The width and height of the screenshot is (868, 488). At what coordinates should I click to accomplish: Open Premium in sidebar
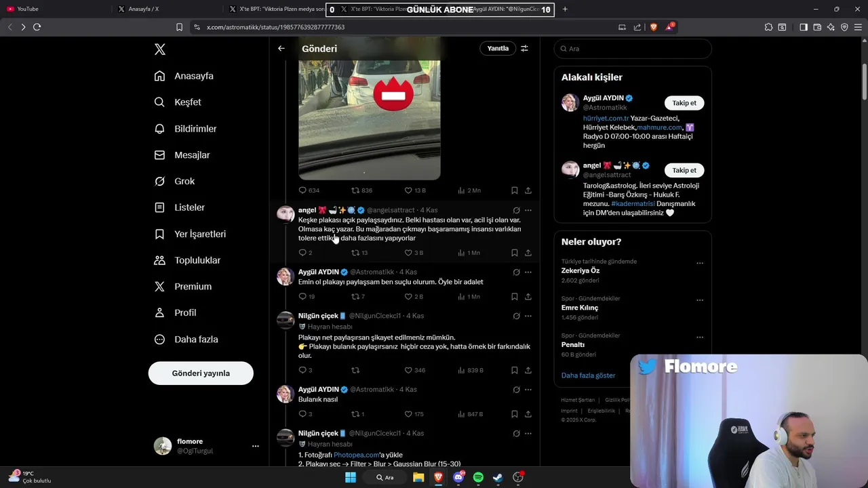point(183,287)
